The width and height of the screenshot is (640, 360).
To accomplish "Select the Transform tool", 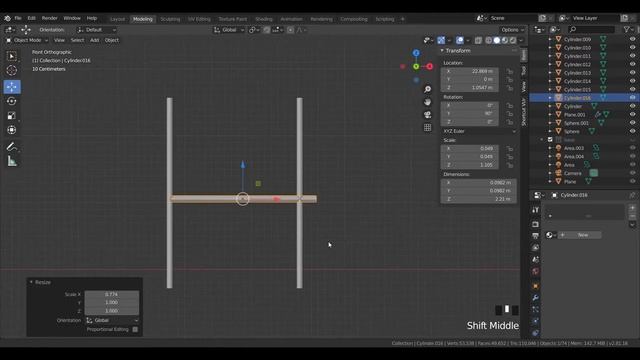I will click(12, 130).
